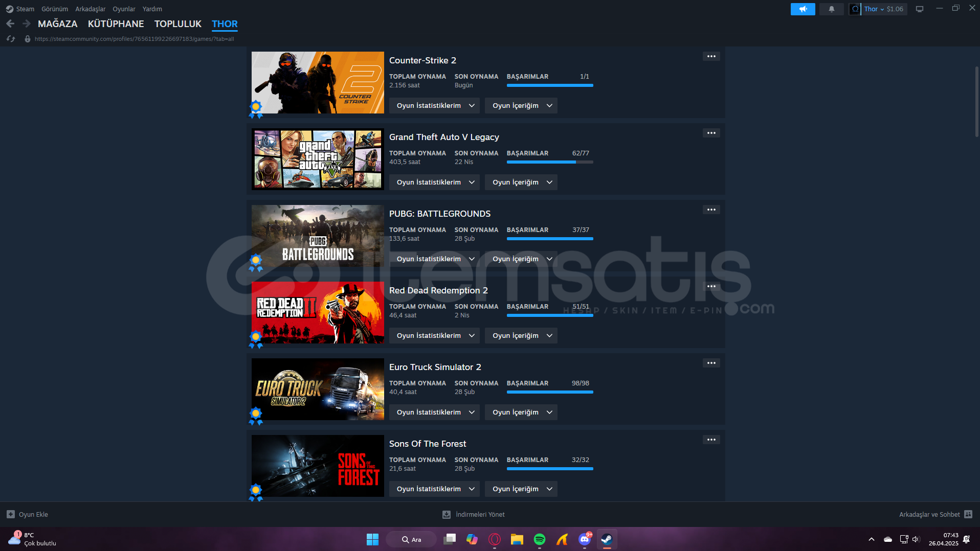The image size is (980, 551).
Task: Click Euro Truck Simulator 2 achievements progress bar
Action: pos(550,392)
